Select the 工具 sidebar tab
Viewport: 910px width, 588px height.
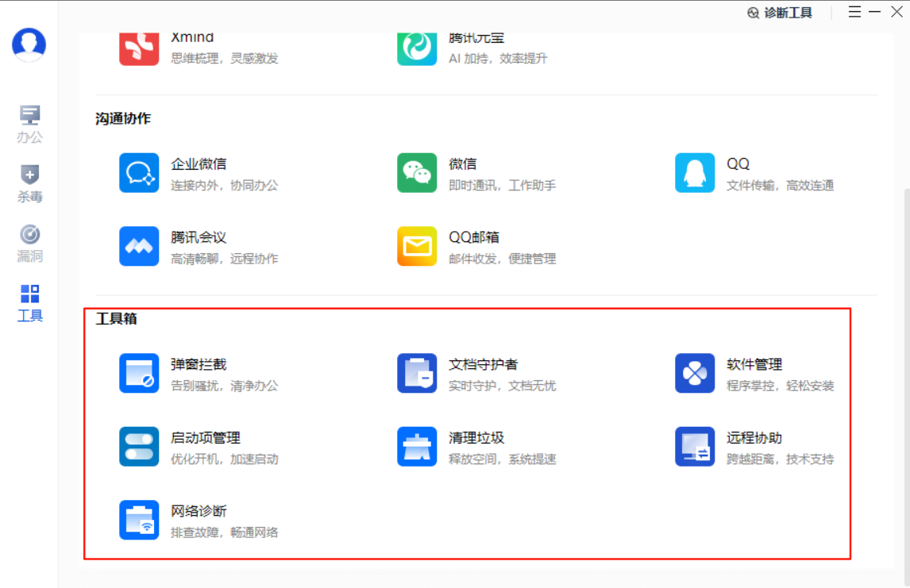29,303
